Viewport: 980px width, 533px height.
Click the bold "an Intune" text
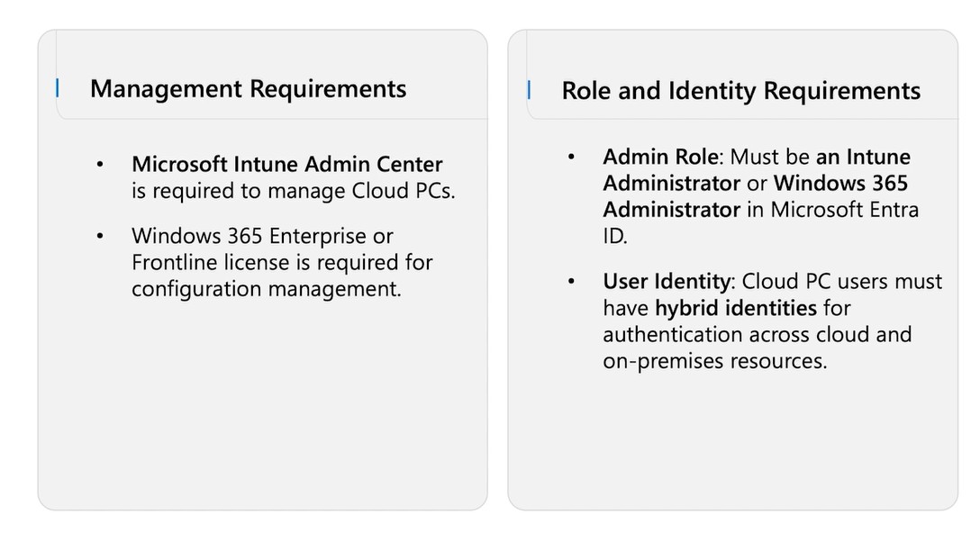863,157
